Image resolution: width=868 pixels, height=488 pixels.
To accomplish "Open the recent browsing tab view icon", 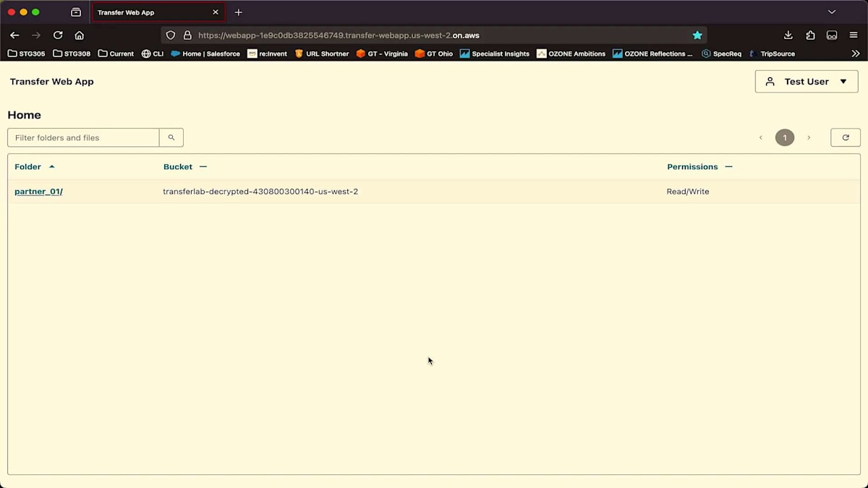I will pyautogui.click(x=76, y=12).
